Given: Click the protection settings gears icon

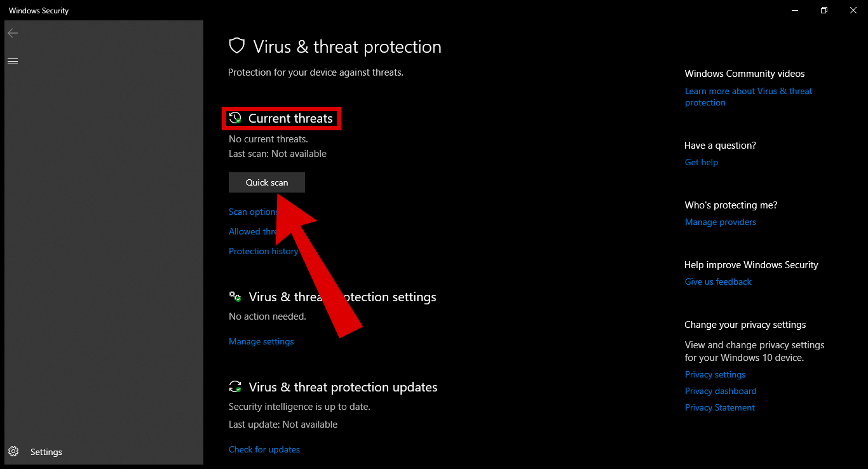Looking at the screenshot, I should click(235, 297).
